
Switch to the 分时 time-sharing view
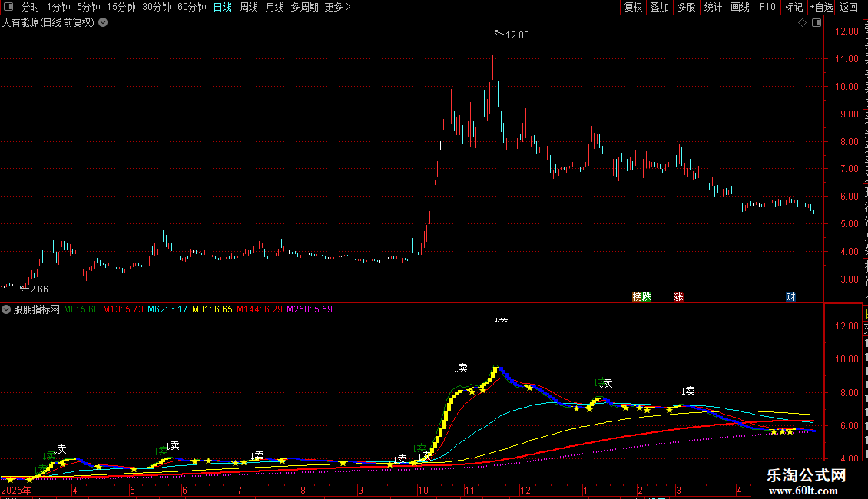coord(31,7)
